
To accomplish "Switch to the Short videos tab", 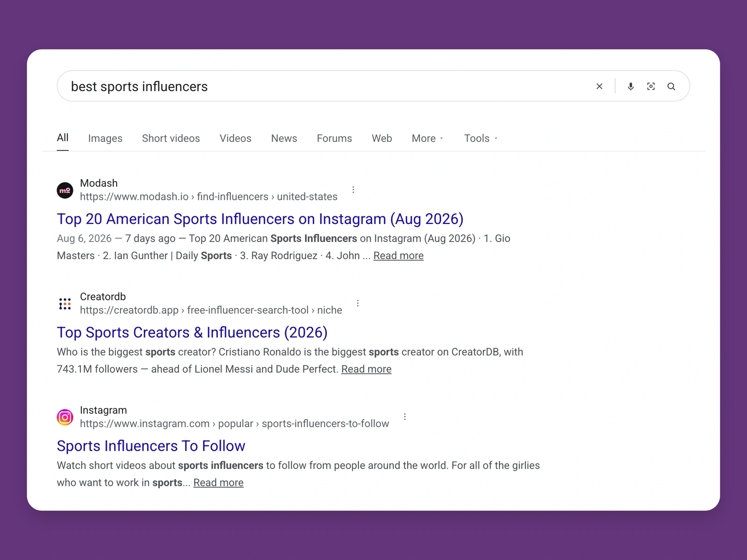I will pyautogui.click(x=171, y=139).
